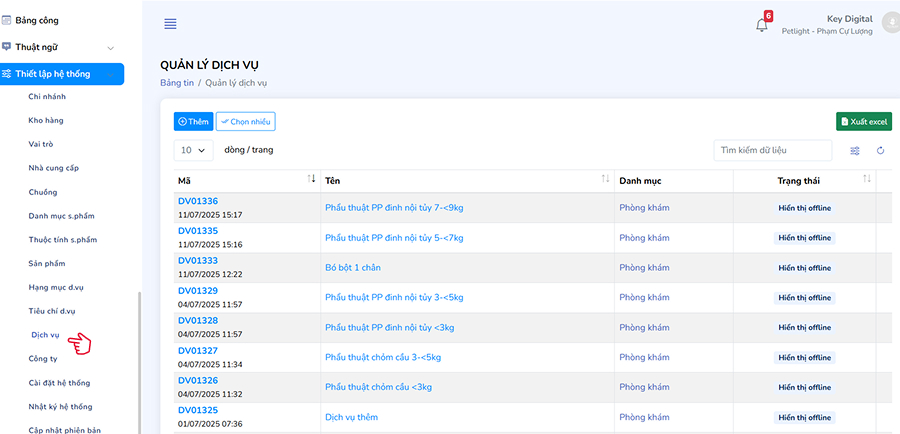Open Dịch vụ in the sidebar
The image size is (900, 434).
(x=45, y=335)
